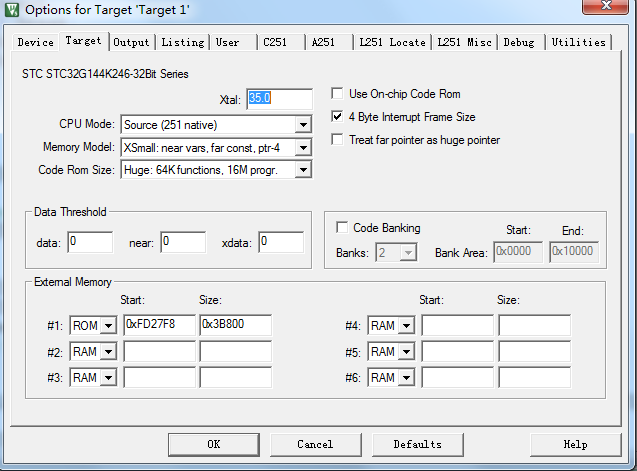This screenshot has height=471, width=637.
Task: Click the Xtal frequency input field
Action: click(280, 99)
